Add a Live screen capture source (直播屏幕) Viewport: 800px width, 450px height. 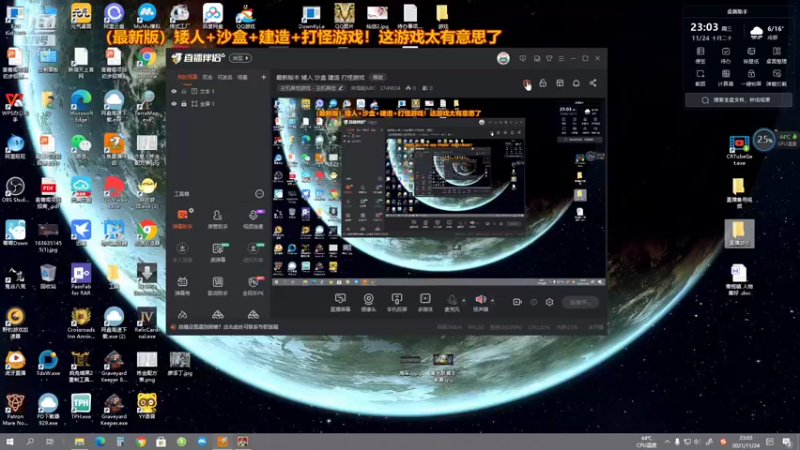tap(340, 302)
